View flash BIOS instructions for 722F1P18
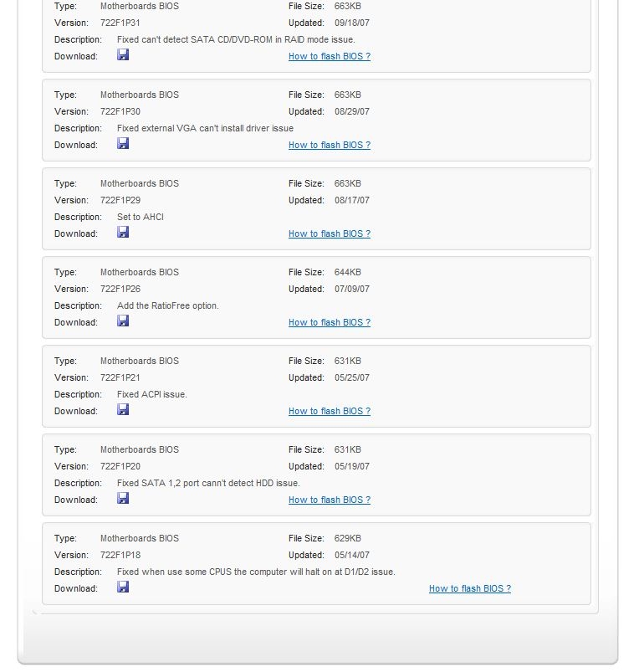This screenshot has width=639, height=672. [x=470, y=589]
